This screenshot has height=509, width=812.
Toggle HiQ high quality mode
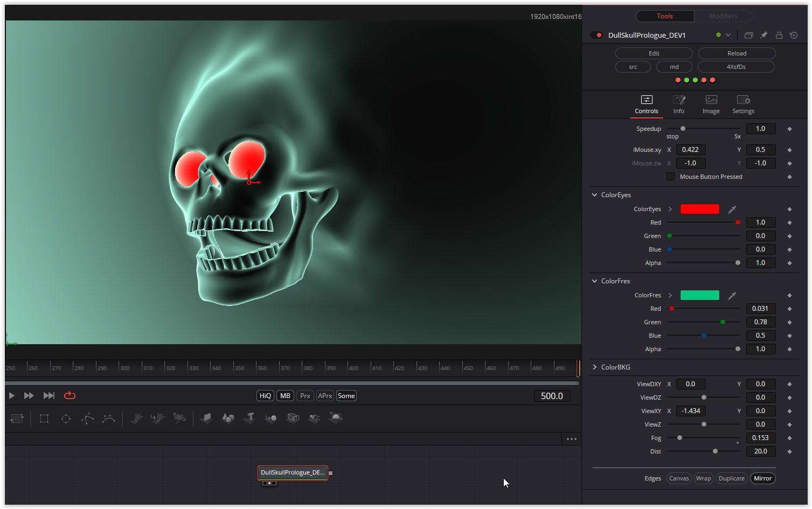point(265,396)
